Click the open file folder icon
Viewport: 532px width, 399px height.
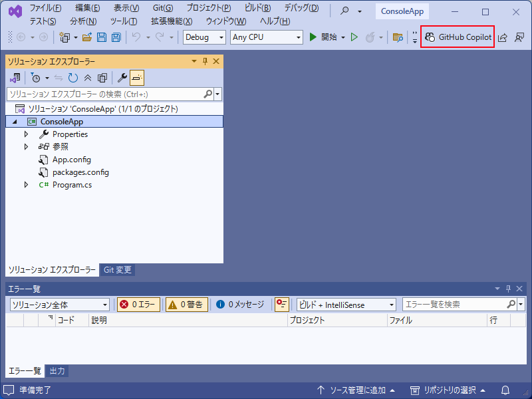click(x=87, y=37)
